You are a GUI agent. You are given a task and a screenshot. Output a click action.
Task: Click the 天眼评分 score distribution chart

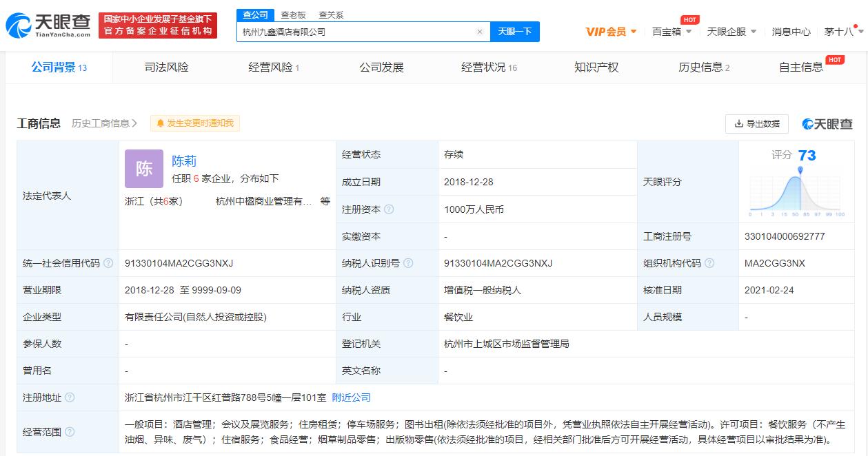pos(796,191)
